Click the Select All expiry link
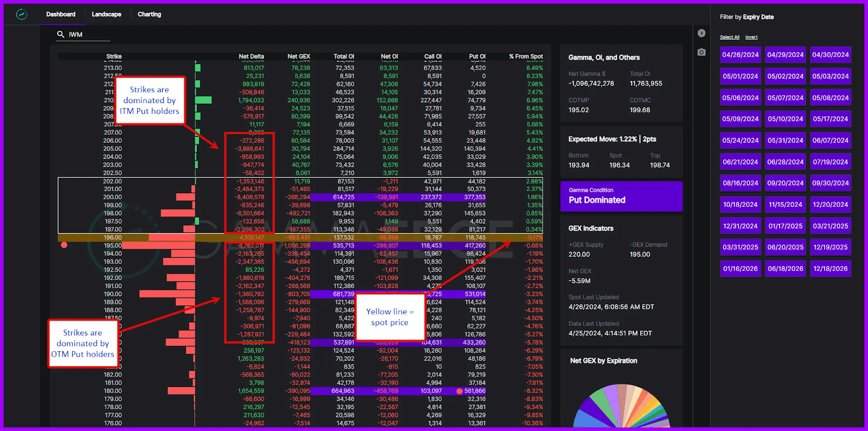This screenshot has width=868, height=431. tap(729, 37)
